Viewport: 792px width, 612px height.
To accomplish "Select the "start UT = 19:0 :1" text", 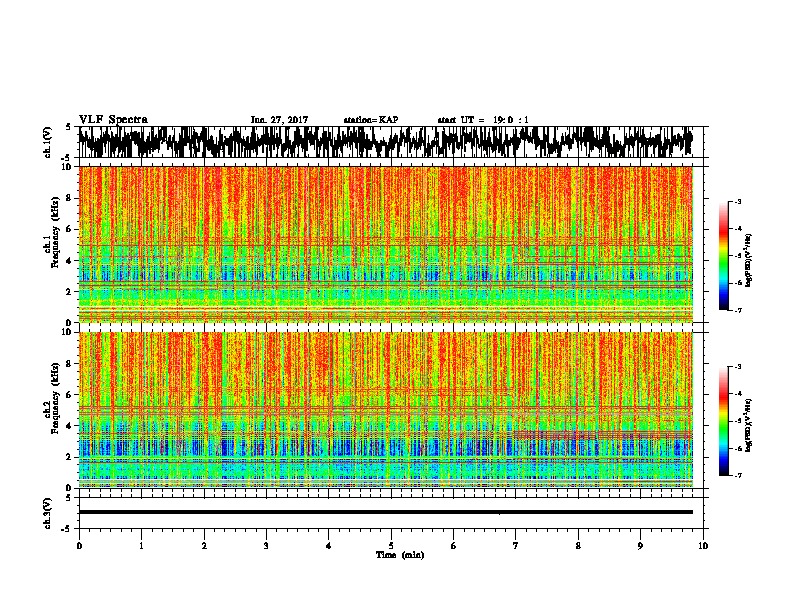I will (x=483, y=120).
